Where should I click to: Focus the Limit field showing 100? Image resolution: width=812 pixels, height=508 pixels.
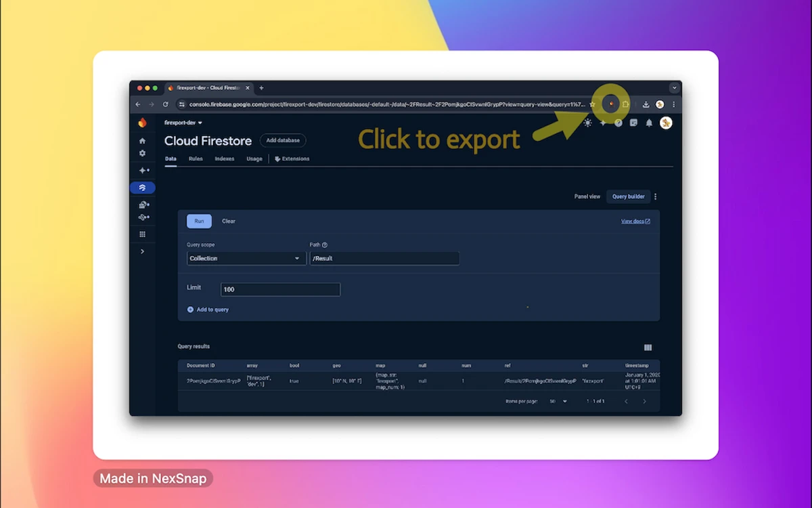coord(281,289)
